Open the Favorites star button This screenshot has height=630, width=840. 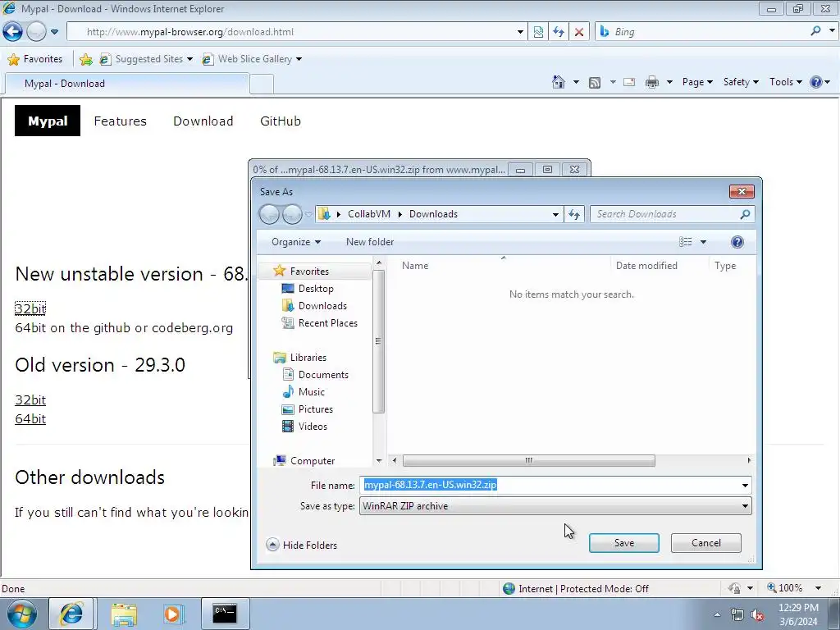(35, 59)
